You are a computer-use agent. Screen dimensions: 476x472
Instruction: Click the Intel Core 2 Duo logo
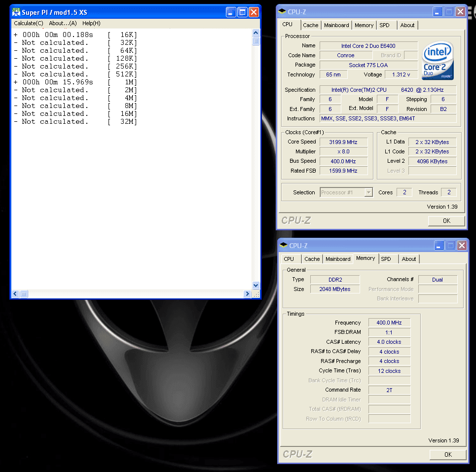pos(438,61)
